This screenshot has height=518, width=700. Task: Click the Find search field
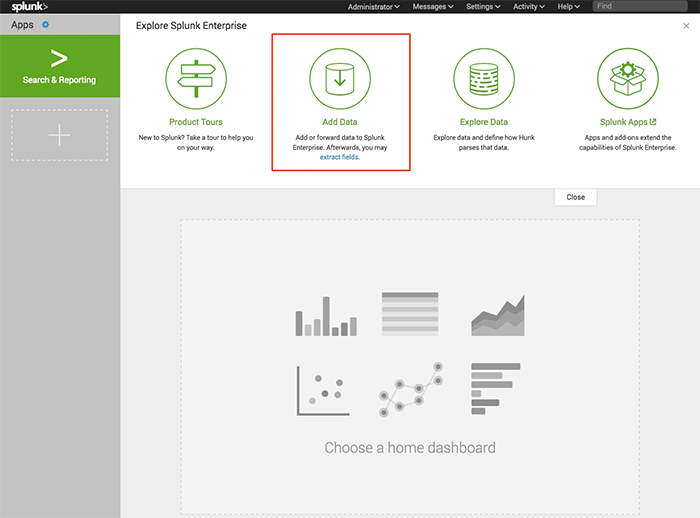(x=643, y=7)
